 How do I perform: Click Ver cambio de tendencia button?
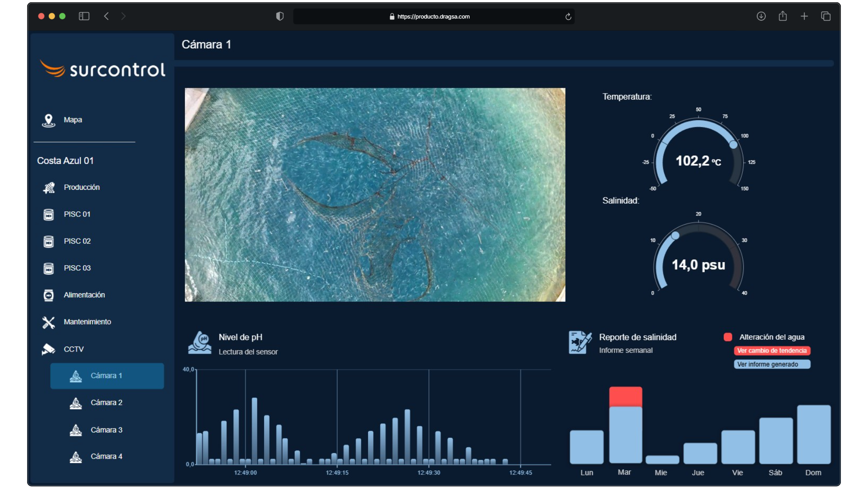(772, 351)
